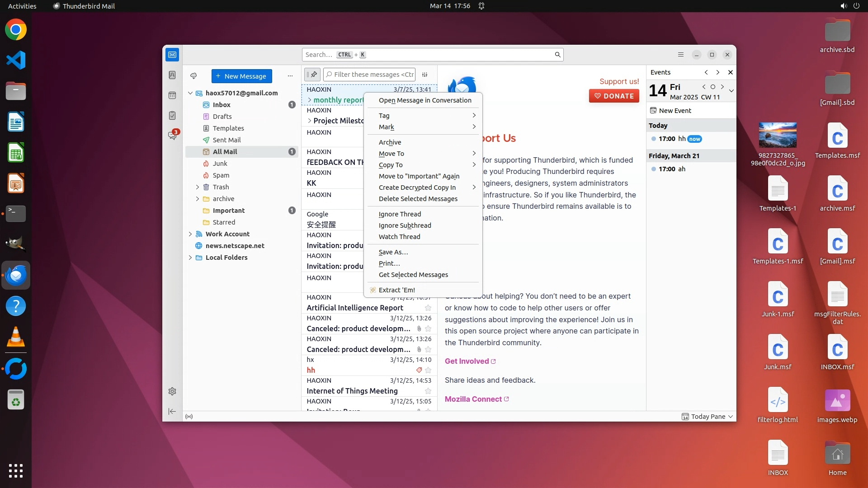The width and height of the screenshot is (868, 488).
Task: Choose Delete Selected Messages menu entry
Action: pos(418,199)
